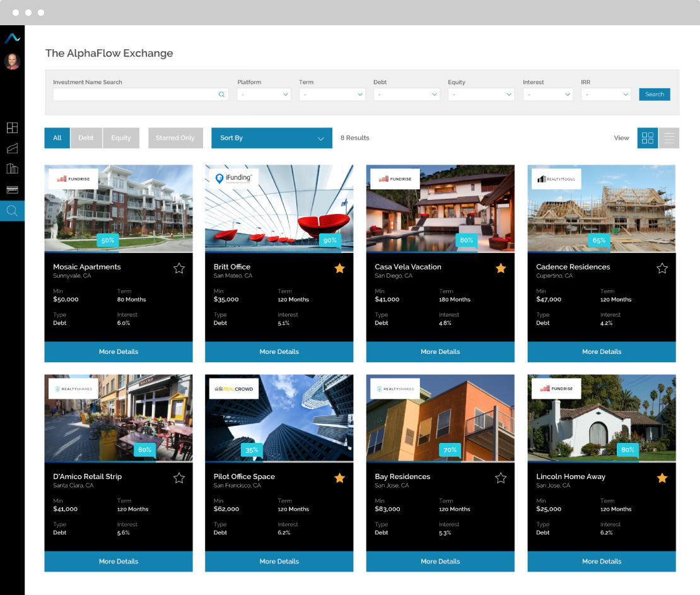Select the Debt filter tab
Image resolution: width=700 pixels, height=595 pixels.
point(86,138)
